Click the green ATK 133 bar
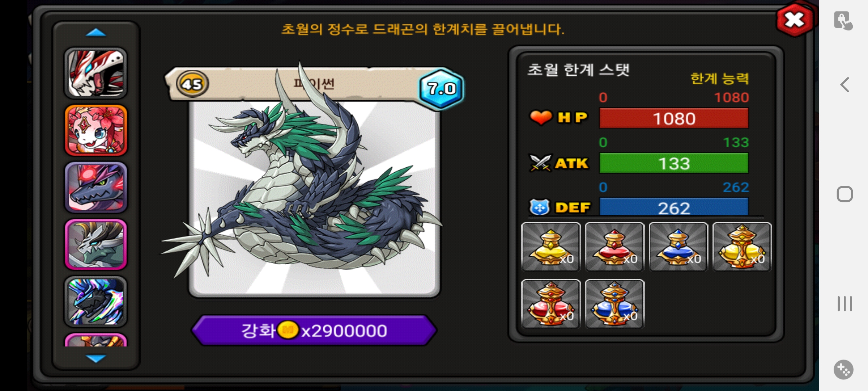The width and height of the screenshot is (868, 391). point(674,163)
